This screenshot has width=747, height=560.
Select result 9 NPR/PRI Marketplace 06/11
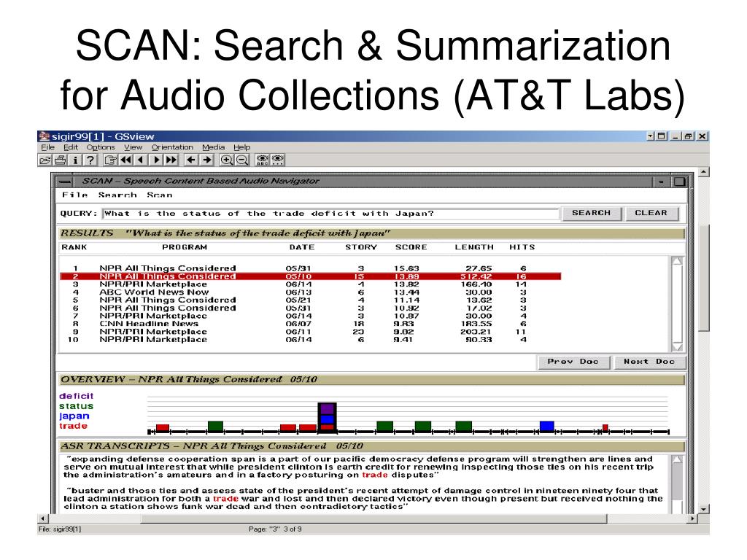click(x=310, y=332)
